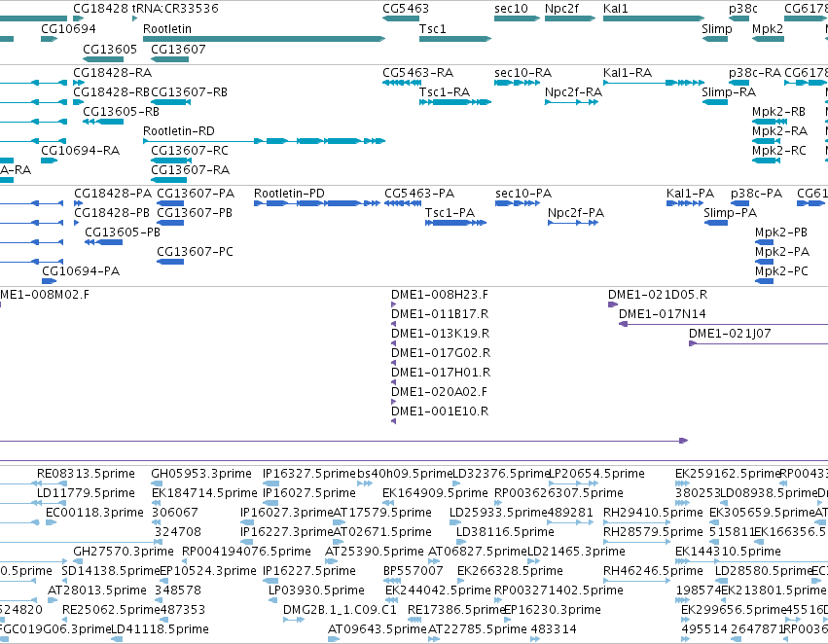Image resolution: width=828 pixels, height=644 pixels.
Task: Click the CG5463-RA transcript label
Action: 417,72
